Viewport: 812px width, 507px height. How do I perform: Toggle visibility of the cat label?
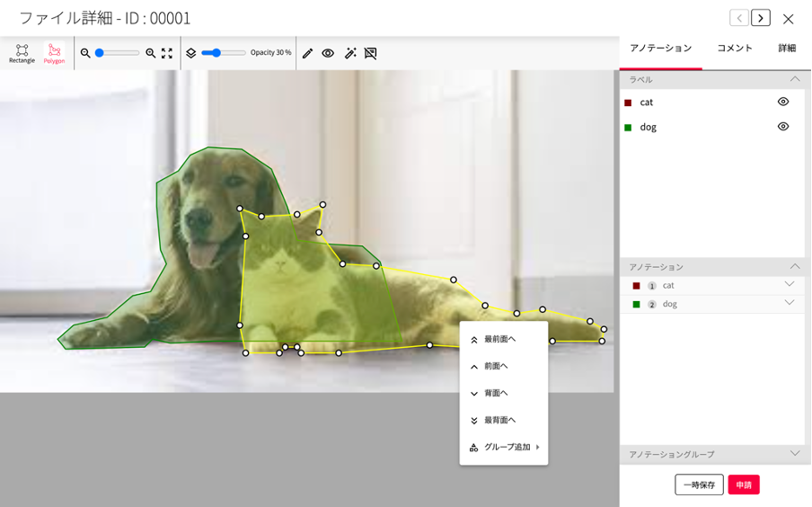click(783, 102)
